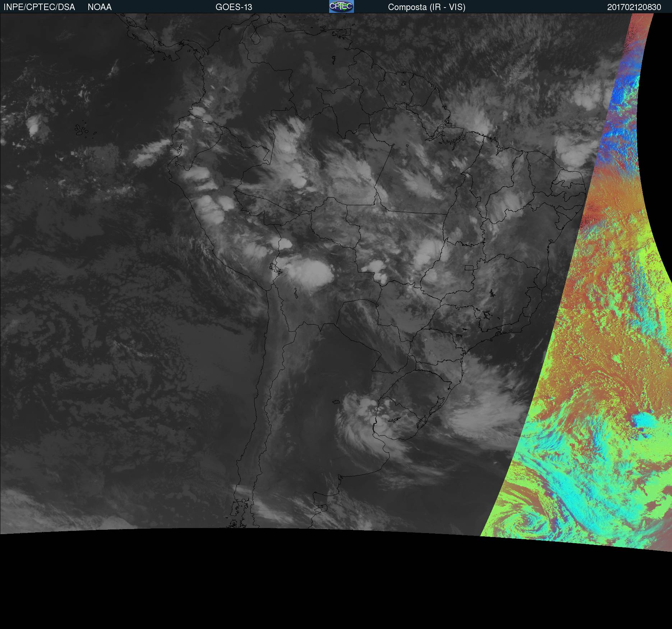
Task: Select the Composta (IR - VIS) title
Action: pyautogui.click(x=427, y=7)
